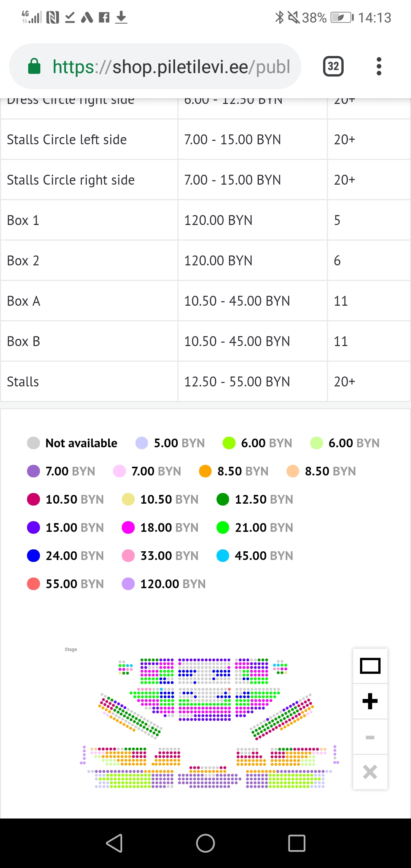Image resolution: width=411 pixels, height=868 pixels.
Task: Tap the 120.00 BYN lilac legend swatch
Action: click(128, 584)
